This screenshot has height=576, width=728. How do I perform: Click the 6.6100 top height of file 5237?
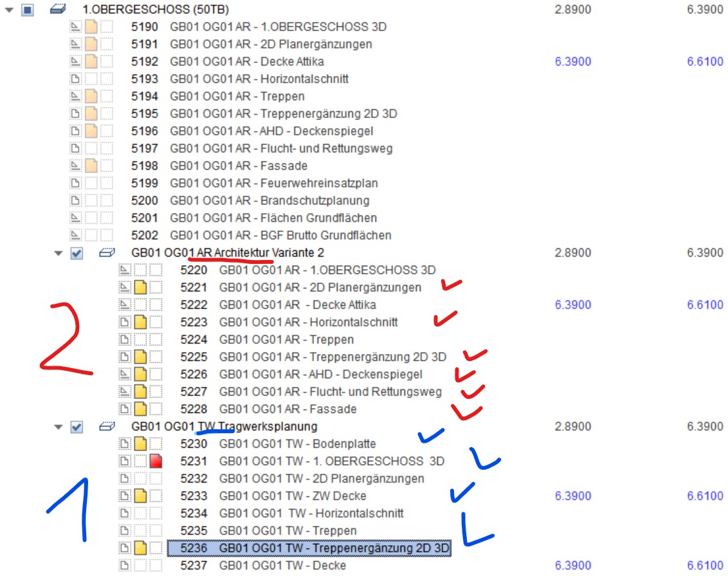[x=705, y=566]
